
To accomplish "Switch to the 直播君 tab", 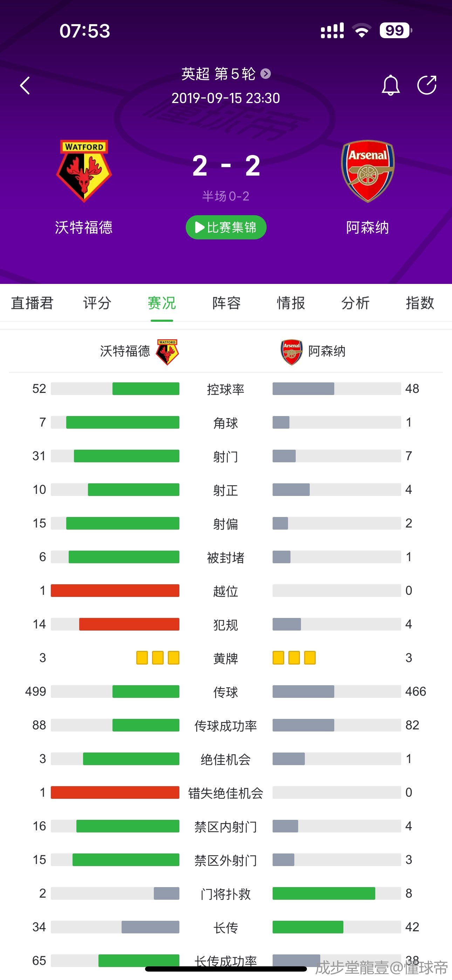I will [x=32, y=303].
